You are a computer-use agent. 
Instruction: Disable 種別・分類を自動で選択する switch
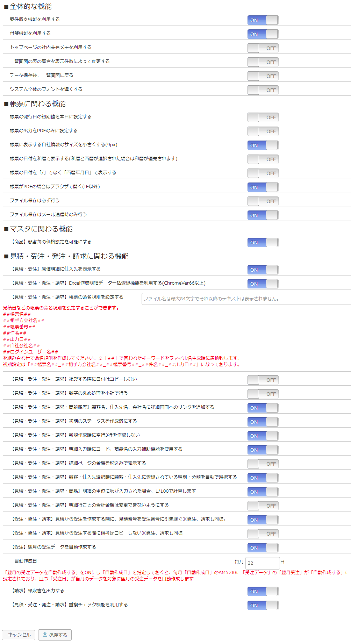tap(263, 478)
